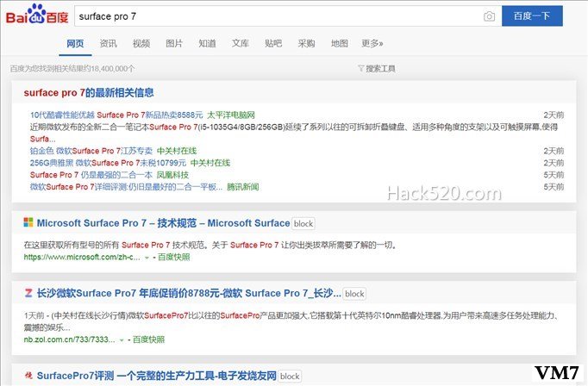Open Microsoft Surface Pro 7 – 技术规范 result title
Viewport: 588px width, 386px height.
point(163,223)
